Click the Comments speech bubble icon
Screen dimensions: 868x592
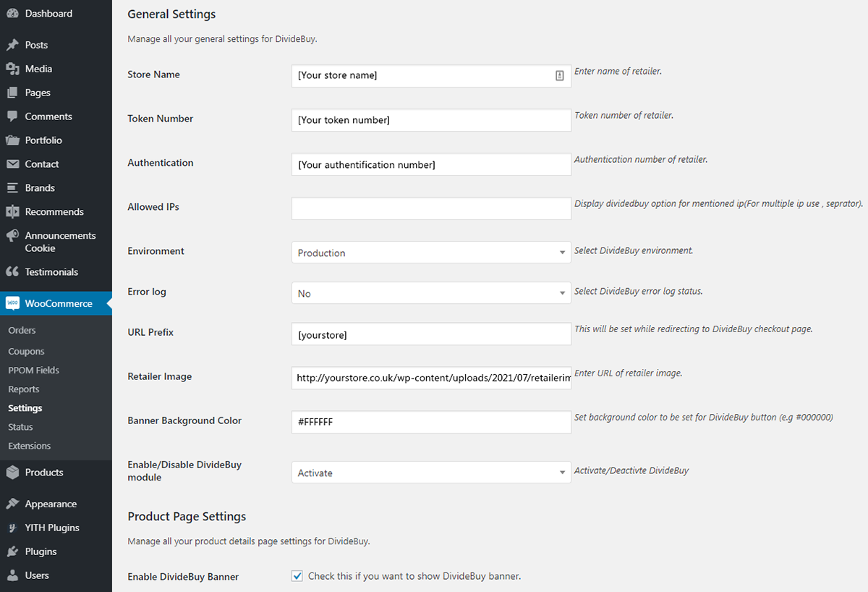coord(12,117)
